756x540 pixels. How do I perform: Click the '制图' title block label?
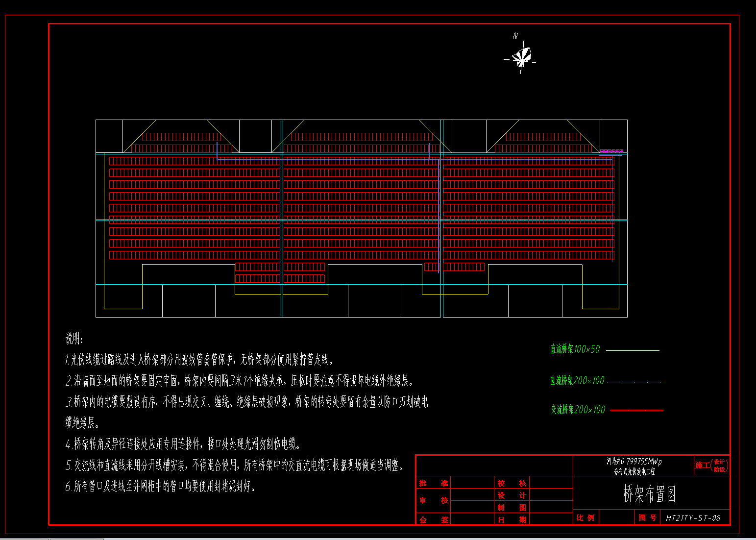[512, 508]
